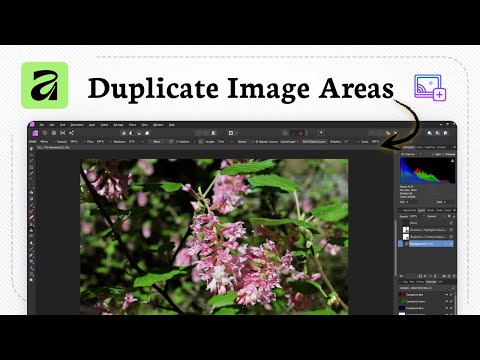Toggle visibility of the Background layer
The image size is (480, 360).
(451, 244)
